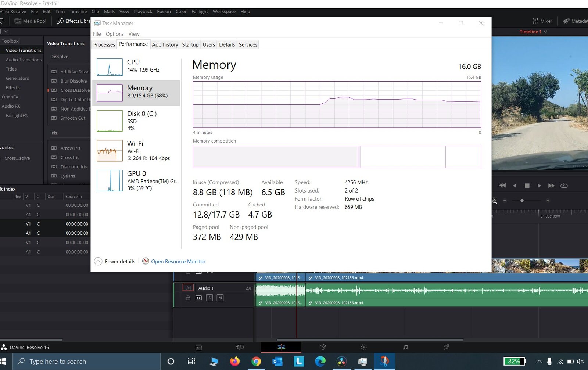
Task: Click the go-to-last-frame control
Action: coord(552,186)
